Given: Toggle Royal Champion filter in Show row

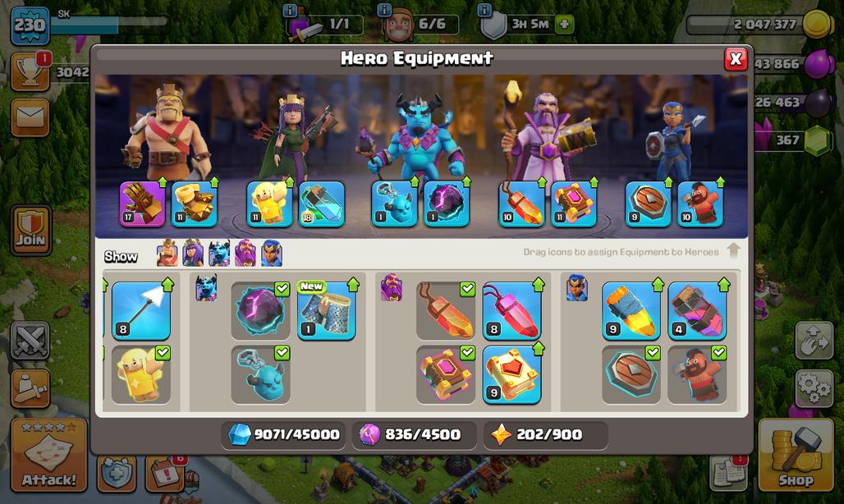Looking at the screenshot, I should click(272, 254).
